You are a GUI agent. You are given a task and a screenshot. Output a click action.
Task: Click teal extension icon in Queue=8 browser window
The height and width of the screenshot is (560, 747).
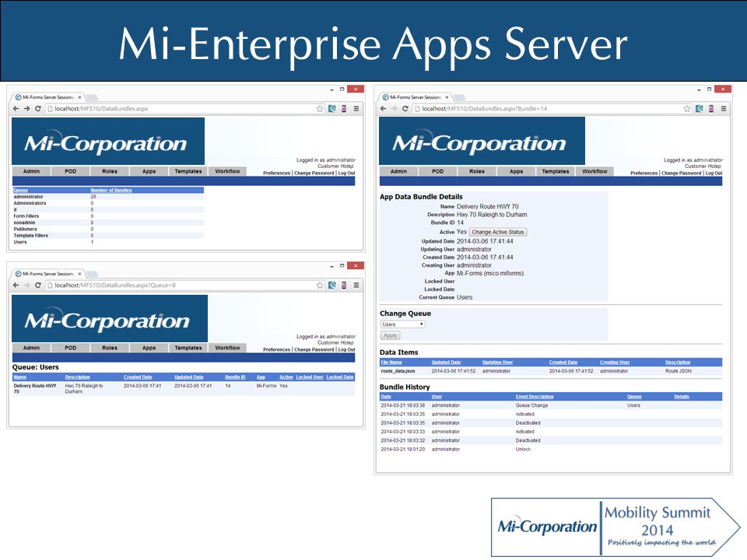(x=332, y=285)
